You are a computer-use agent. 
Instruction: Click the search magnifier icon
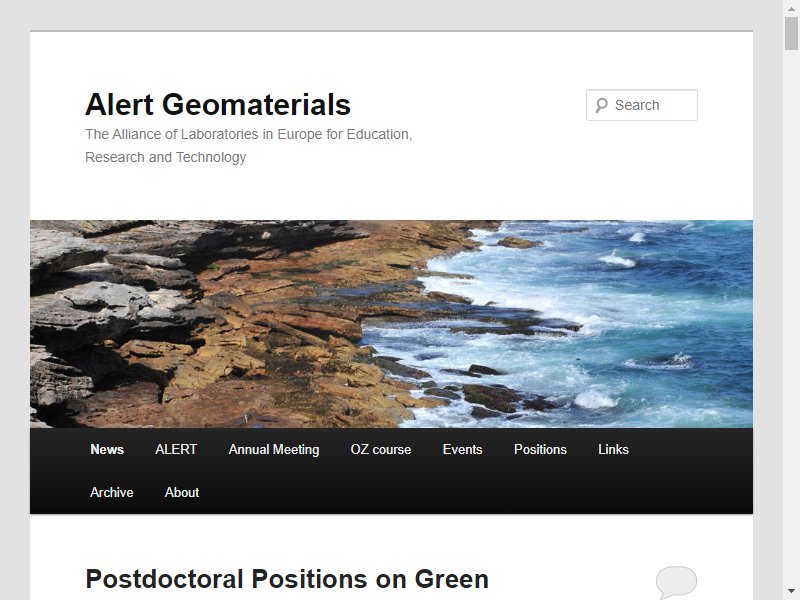[x=602, y=106]
